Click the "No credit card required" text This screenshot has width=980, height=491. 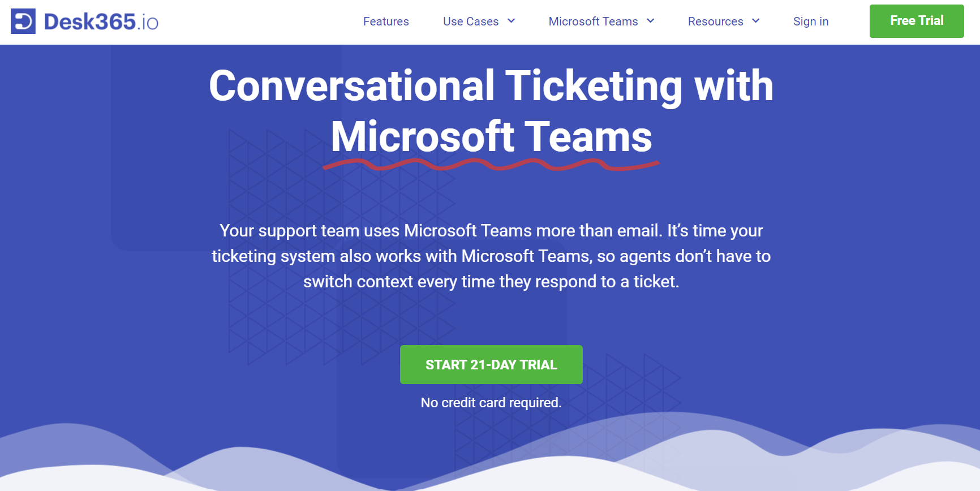pos(491,403)
